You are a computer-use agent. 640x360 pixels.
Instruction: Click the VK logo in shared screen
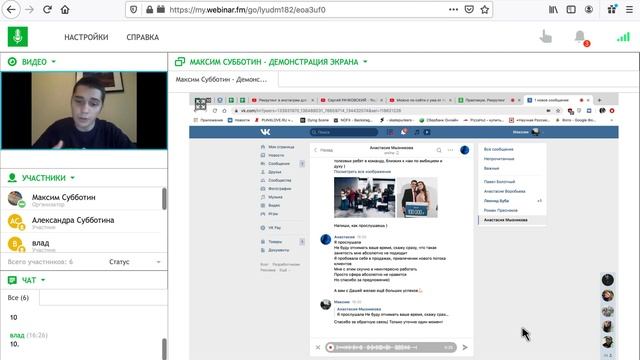click(x=265, y=132)
